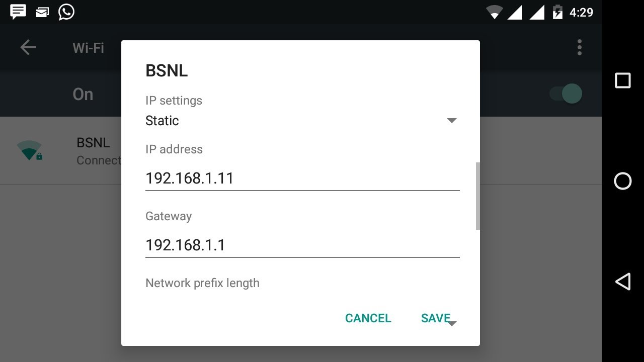Select the Wi-Fi screen title

point(88,47)
